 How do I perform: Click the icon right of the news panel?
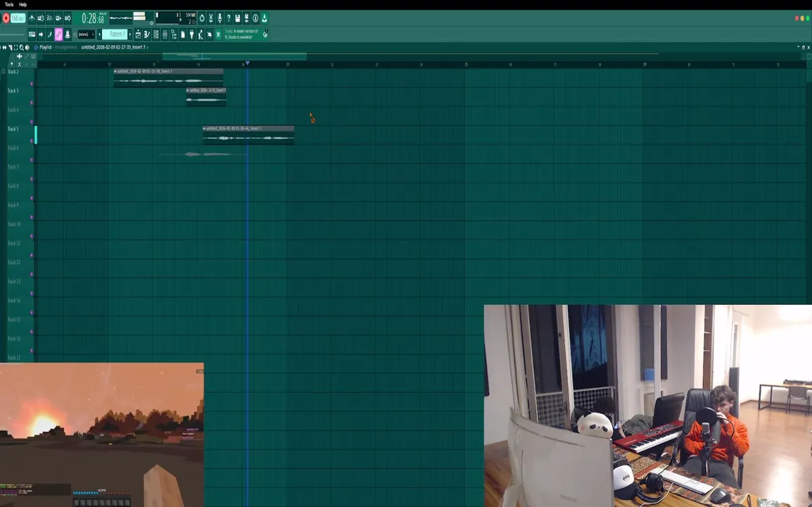pyautogui.click(x=265, y=34)
